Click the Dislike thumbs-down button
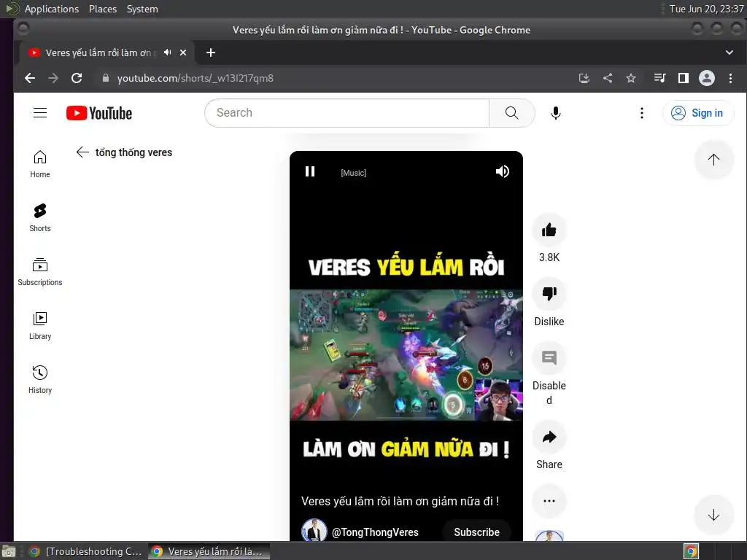This screenshot has width=747, height=560. (x=549, y=294)
